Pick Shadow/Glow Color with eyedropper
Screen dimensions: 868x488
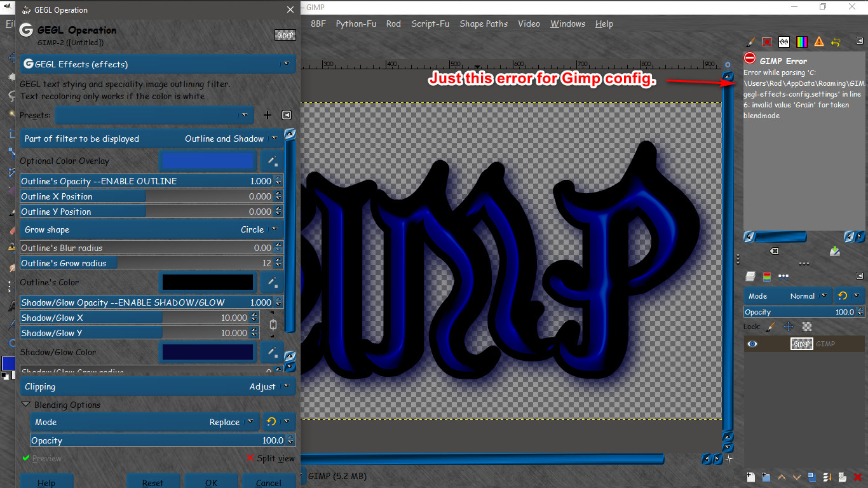(x=272, y=352)
